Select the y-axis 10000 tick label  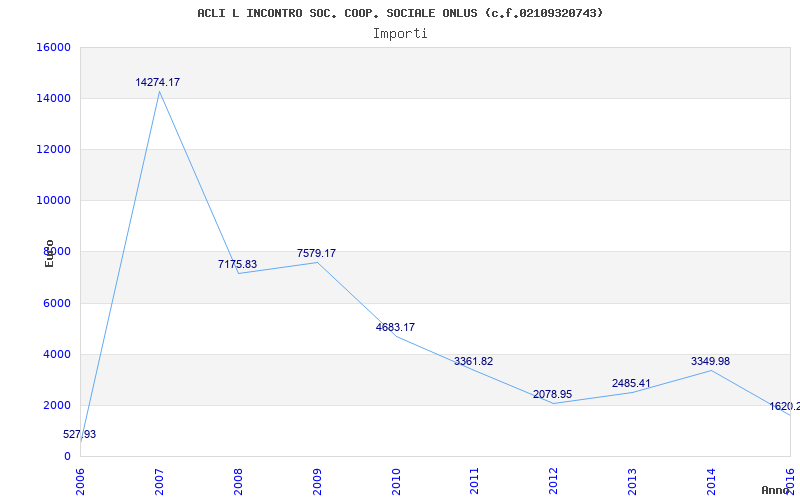coord(54,201)
